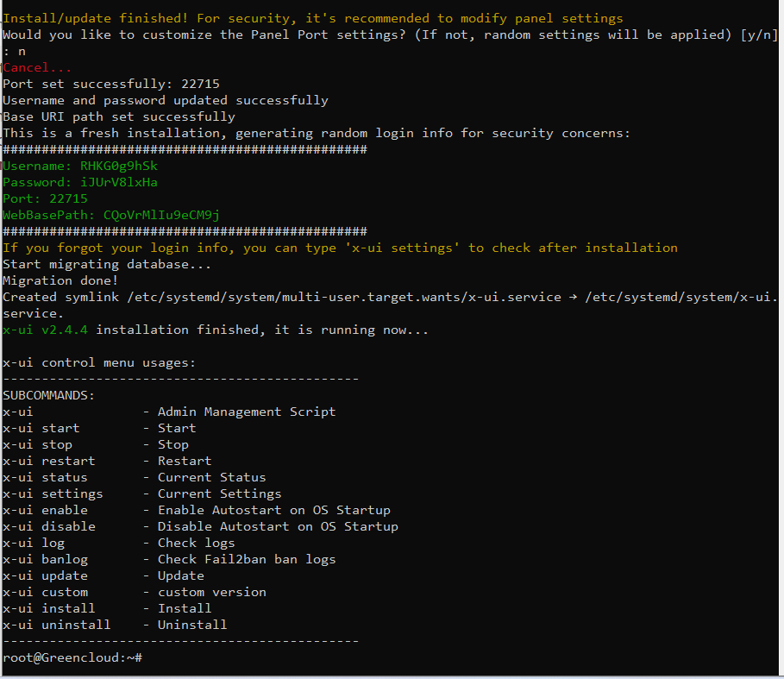
Task: Click the 'Check Fail2ban ban logs' description
Action: point(247,559)
